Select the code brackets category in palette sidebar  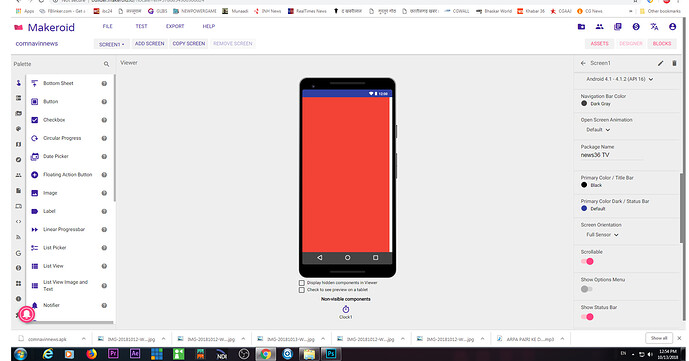pyautogui.click(x=18, y=222)
